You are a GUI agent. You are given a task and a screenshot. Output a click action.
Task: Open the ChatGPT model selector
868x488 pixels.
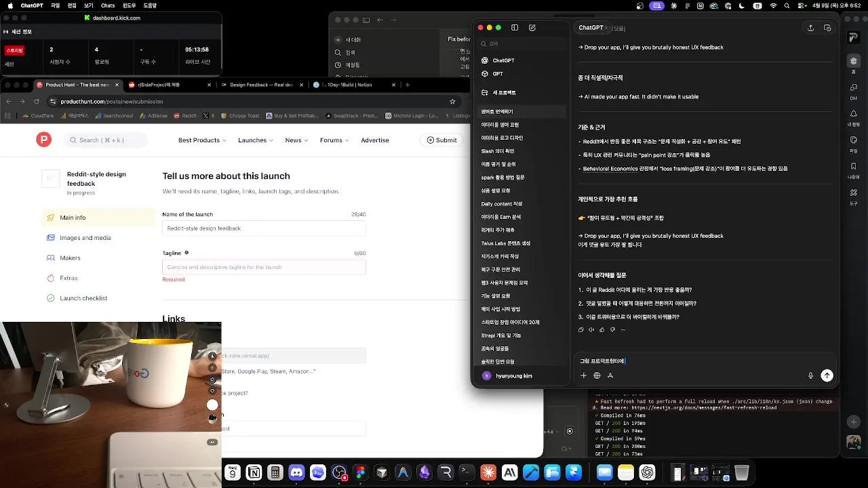(x=593, y=28)
